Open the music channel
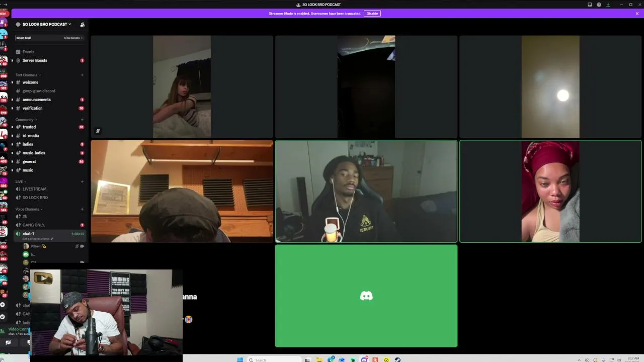The image size is (644, 362). click(x=49, y=170)
